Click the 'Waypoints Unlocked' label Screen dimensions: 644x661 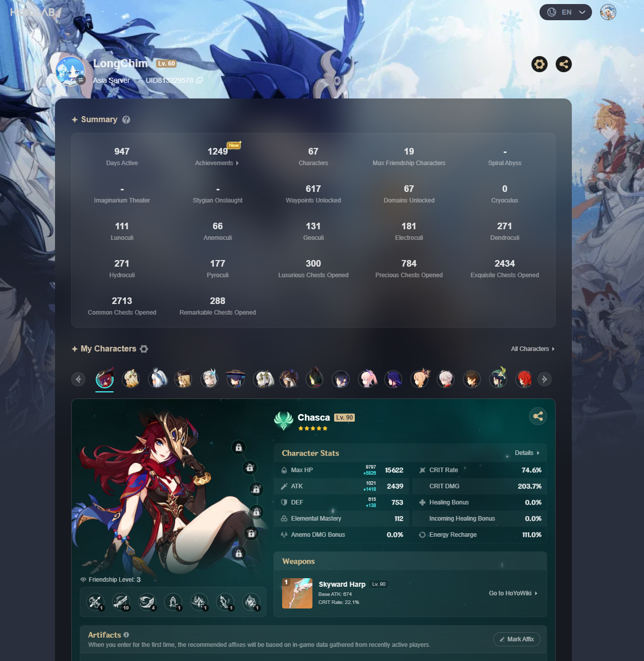(x=313, y=200)
